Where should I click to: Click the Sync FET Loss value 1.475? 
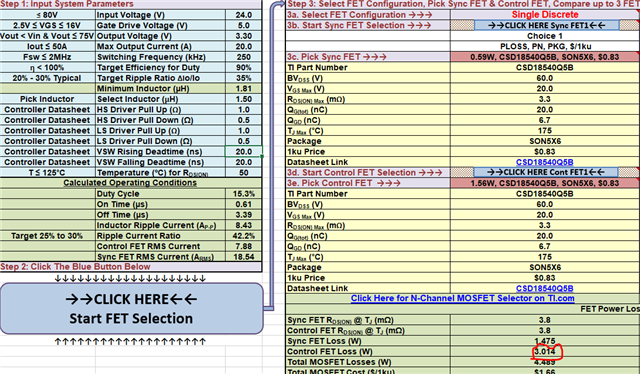tap(545, 341)
